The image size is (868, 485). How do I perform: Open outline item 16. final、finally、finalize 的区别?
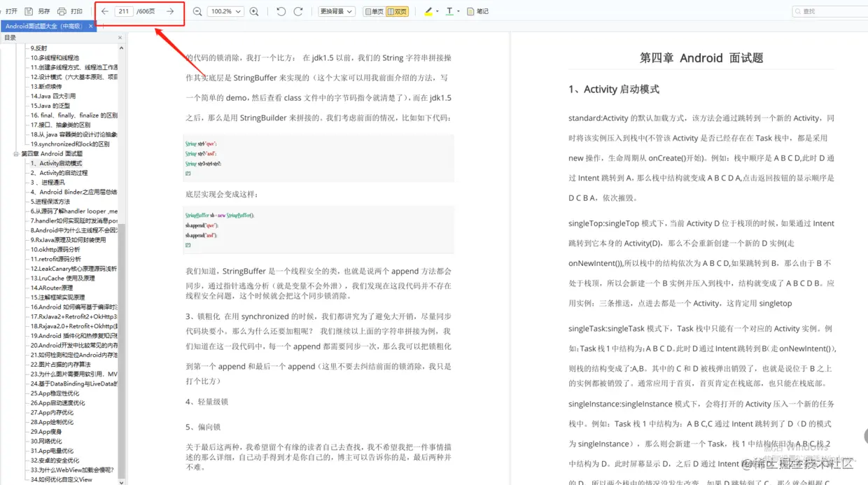click(x=73, y=115)
